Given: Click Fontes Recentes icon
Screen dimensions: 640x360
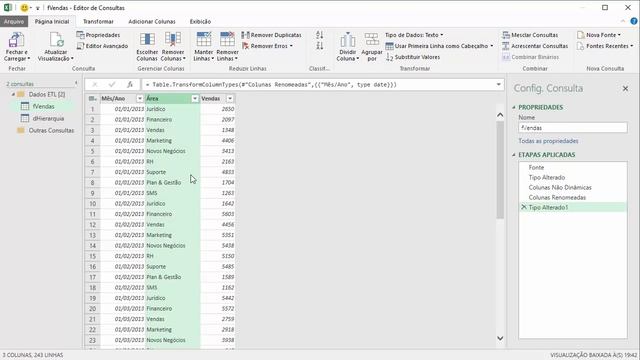Looking at the screenshot, I should 580,46.
